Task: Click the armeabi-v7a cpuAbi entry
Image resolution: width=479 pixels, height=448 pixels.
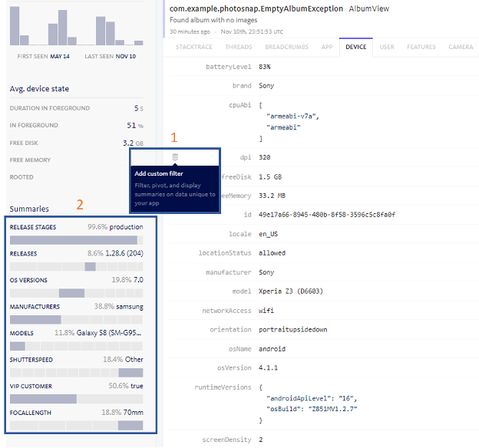Action: click(292, 117)
